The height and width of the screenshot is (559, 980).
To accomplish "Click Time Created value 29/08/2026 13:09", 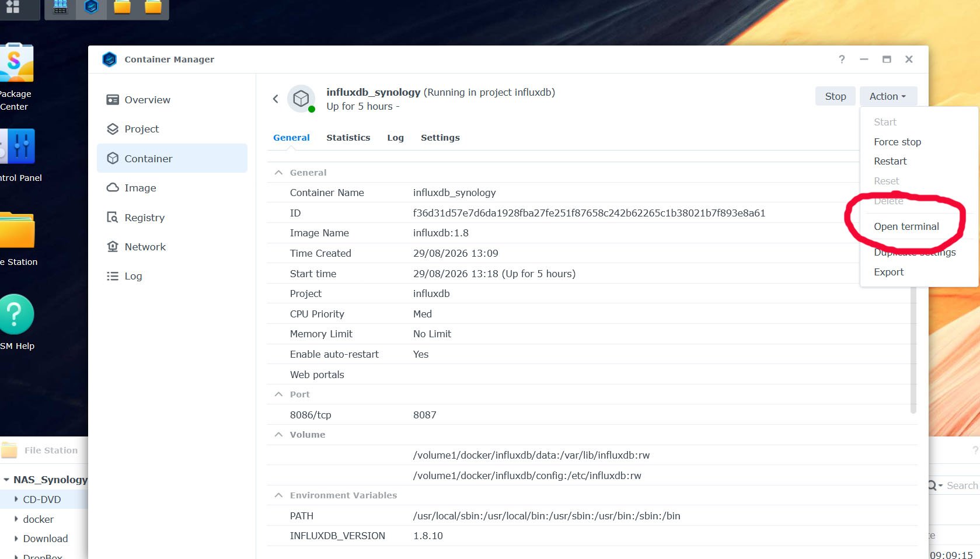I will pyautogui.click(x=456, y=253).
